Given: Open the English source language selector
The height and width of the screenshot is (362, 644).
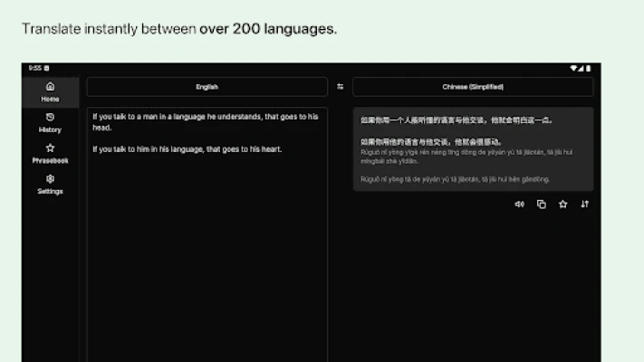Looking at the screenshot, I should click(207, 87).
